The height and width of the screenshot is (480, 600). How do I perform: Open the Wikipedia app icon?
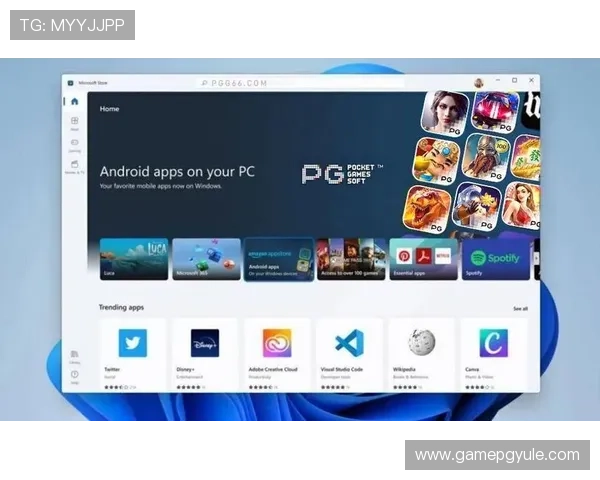(x=422, y=343)
